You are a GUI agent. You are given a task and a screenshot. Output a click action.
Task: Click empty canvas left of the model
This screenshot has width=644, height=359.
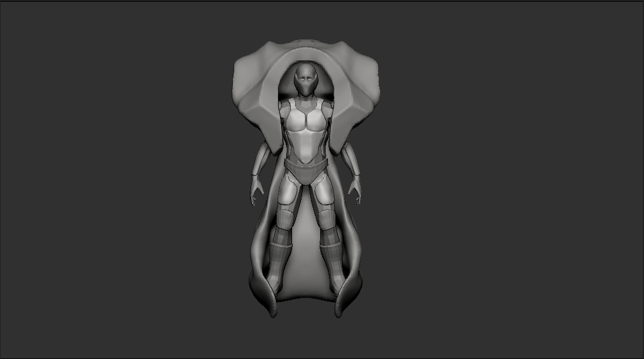117,176
